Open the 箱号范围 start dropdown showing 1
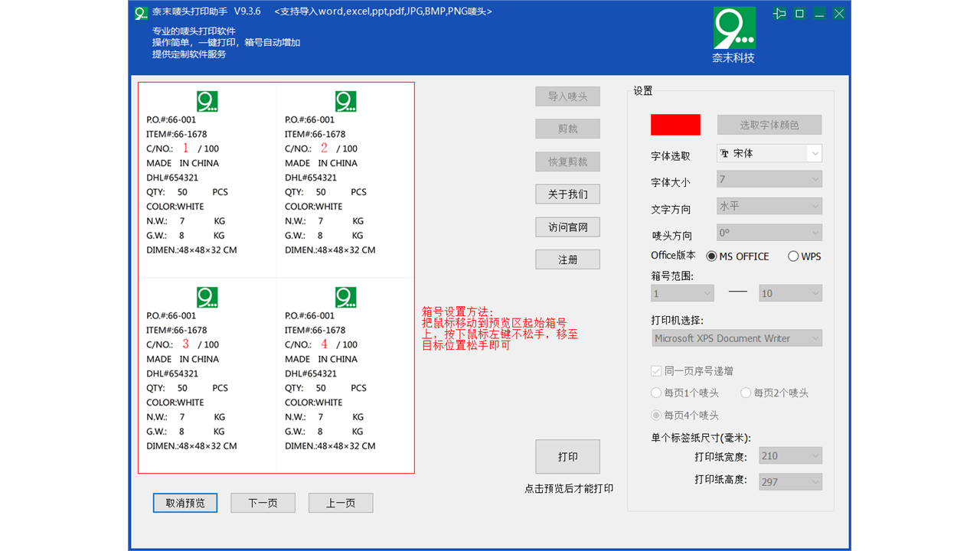The image size is (980, 551). pyautogui.click(x=682, y=293)
